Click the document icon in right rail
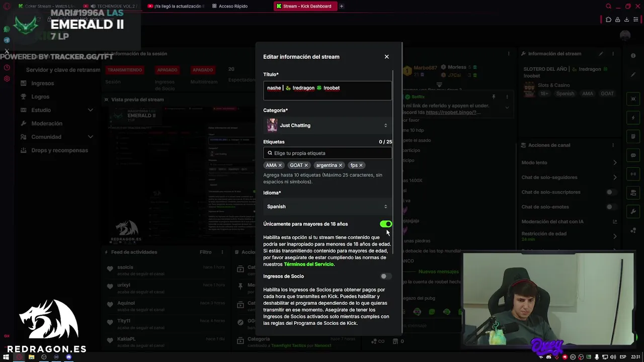644x362 pixels. coord(633,136)
